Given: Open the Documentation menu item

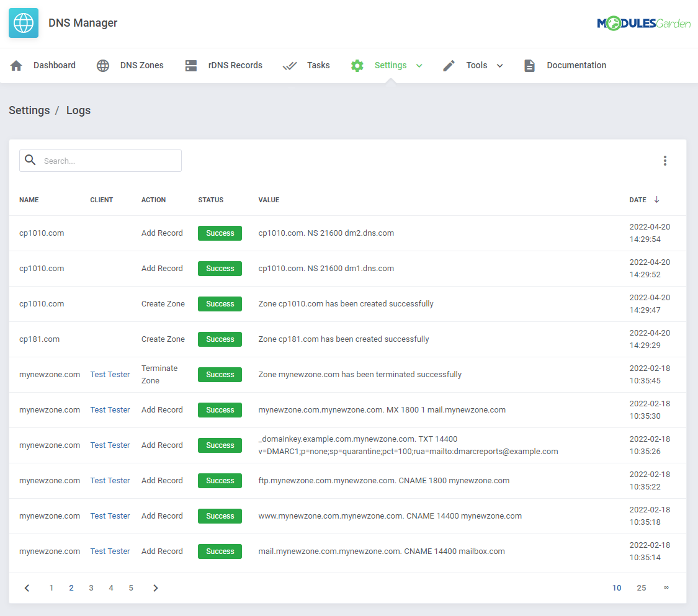Looking at the screenshot, I should (576, 65).
